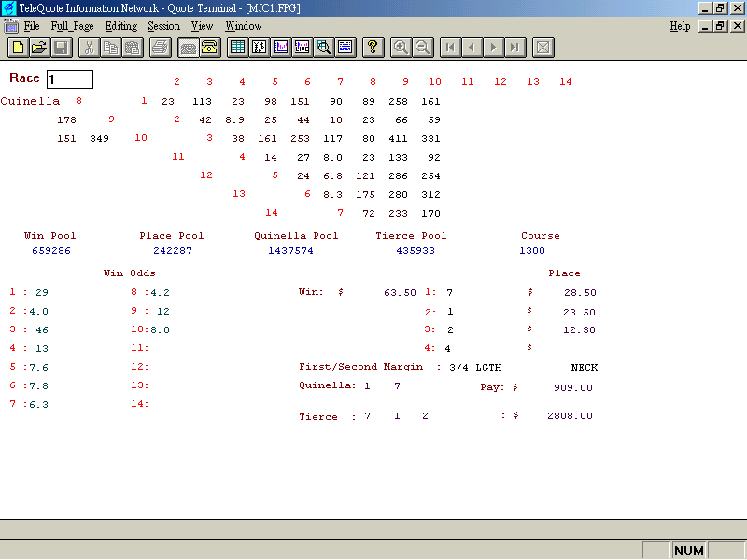Open the Full_Page menu
747x560 pixels.
[73, 26]
